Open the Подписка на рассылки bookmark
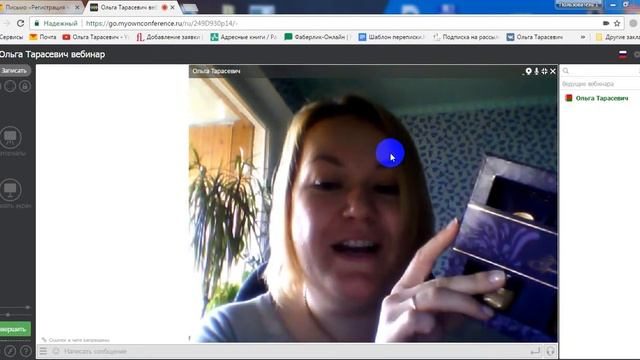640x360 pixels. click(x=465, y=37)
